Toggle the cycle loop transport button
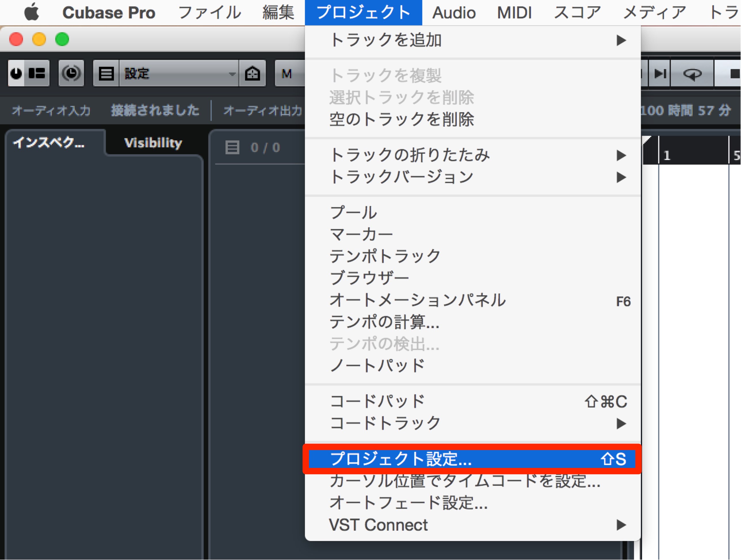This screenshot has width=741, height=560. click(692, 73)
